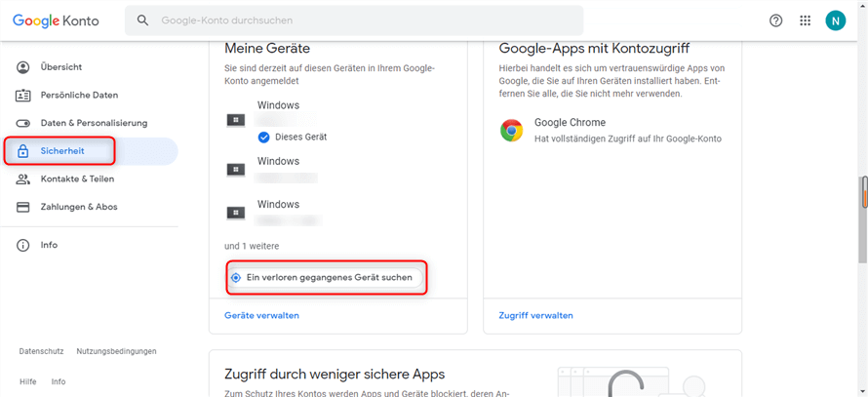Click Zugriff durch weniger sichere Apps heading

click(335, 375)
